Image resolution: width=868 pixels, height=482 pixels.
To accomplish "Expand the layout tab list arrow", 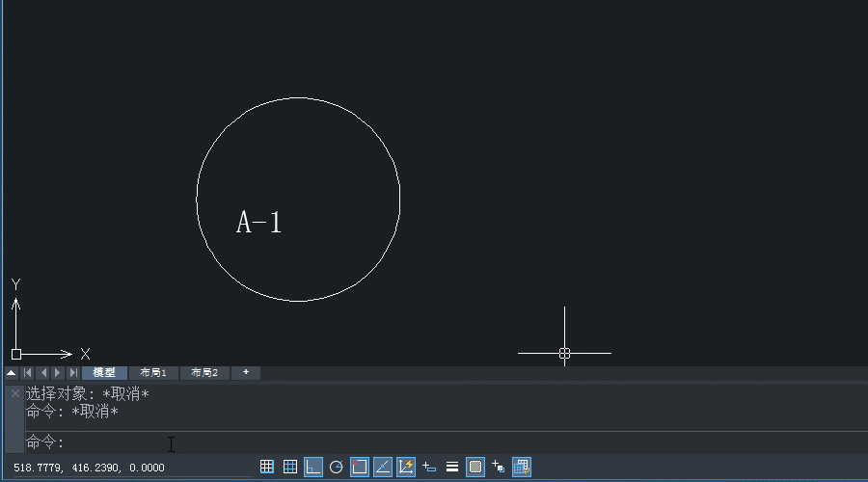I will point(12,373).
